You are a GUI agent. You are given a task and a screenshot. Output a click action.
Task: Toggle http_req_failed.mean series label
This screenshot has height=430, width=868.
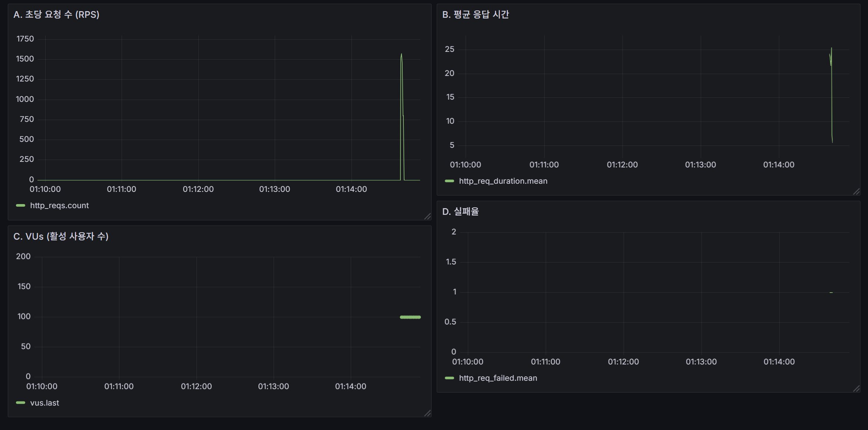tap(498, 378)
